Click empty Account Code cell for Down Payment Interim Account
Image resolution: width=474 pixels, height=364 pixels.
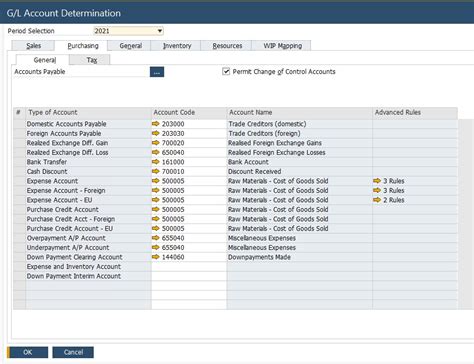(189, 276)
